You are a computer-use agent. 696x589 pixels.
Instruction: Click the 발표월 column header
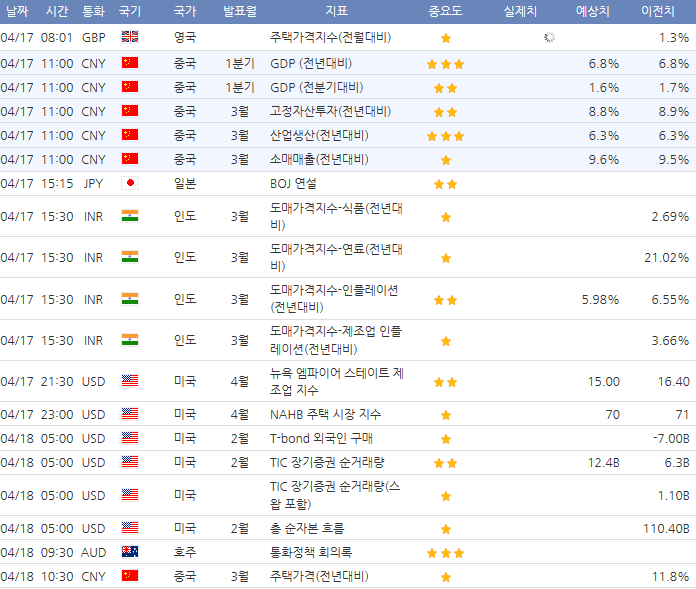click(x=240, y=11)
